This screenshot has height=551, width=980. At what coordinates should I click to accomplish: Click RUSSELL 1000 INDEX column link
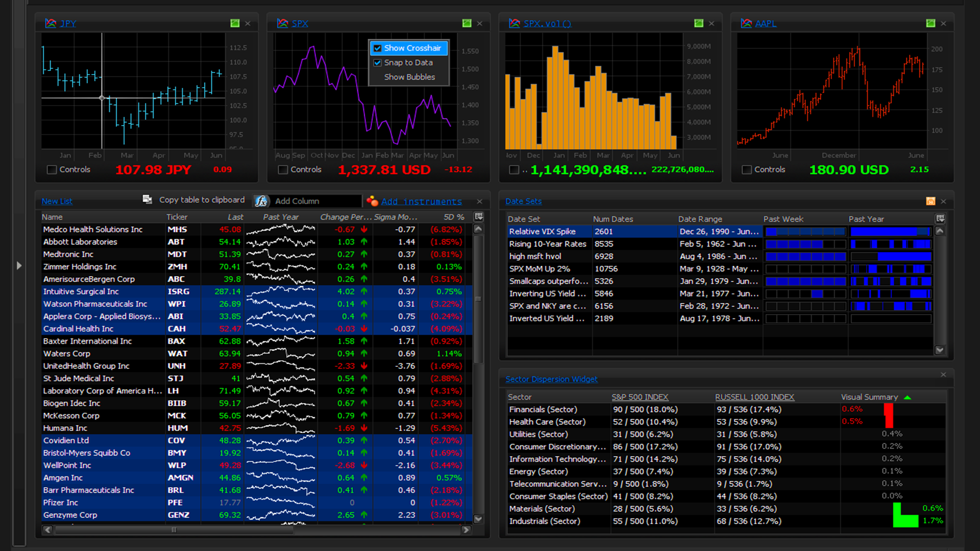(754, 397)
